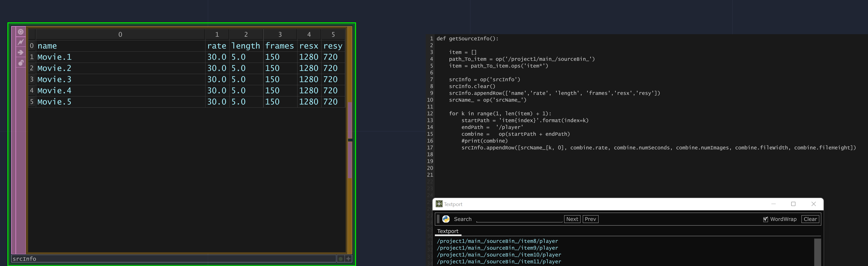
Task: Click the Movie.2 cell
Action: 120,68
